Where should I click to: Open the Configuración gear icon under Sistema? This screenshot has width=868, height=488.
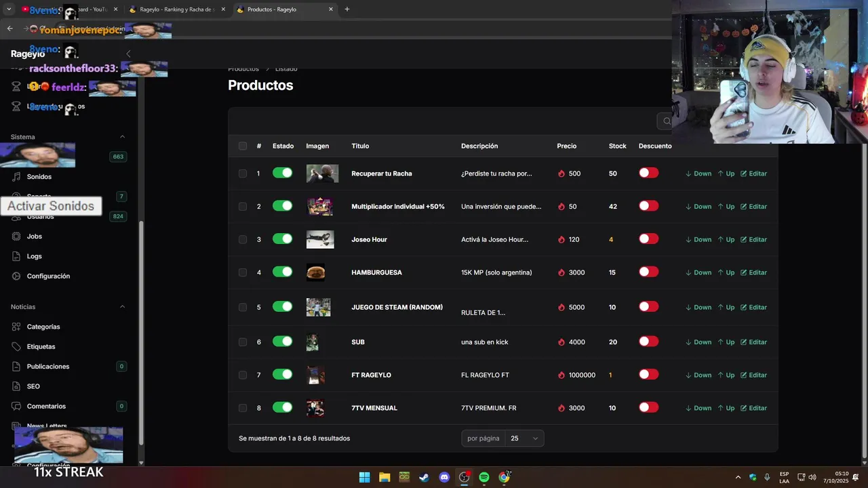coord(16,276)
